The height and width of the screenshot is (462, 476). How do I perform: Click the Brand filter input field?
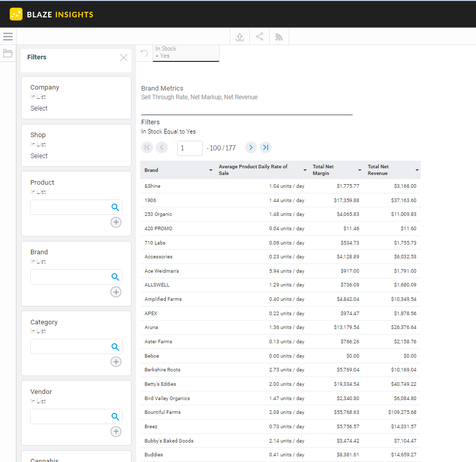pos(76,277)
